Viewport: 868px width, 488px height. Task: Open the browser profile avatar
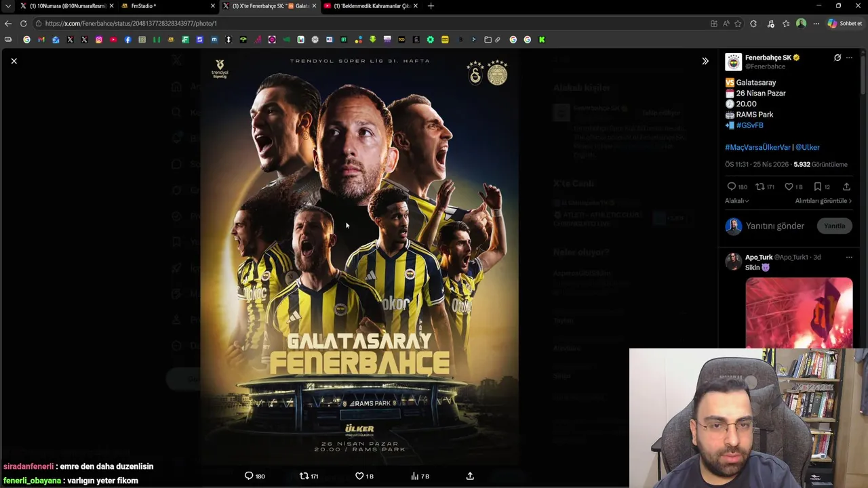pos(801,23)
